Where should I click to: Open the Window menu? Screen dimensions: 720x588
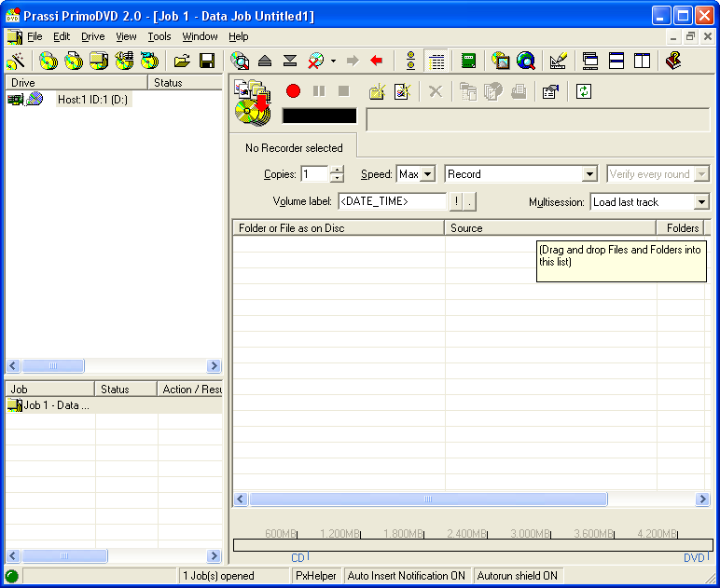200,36
